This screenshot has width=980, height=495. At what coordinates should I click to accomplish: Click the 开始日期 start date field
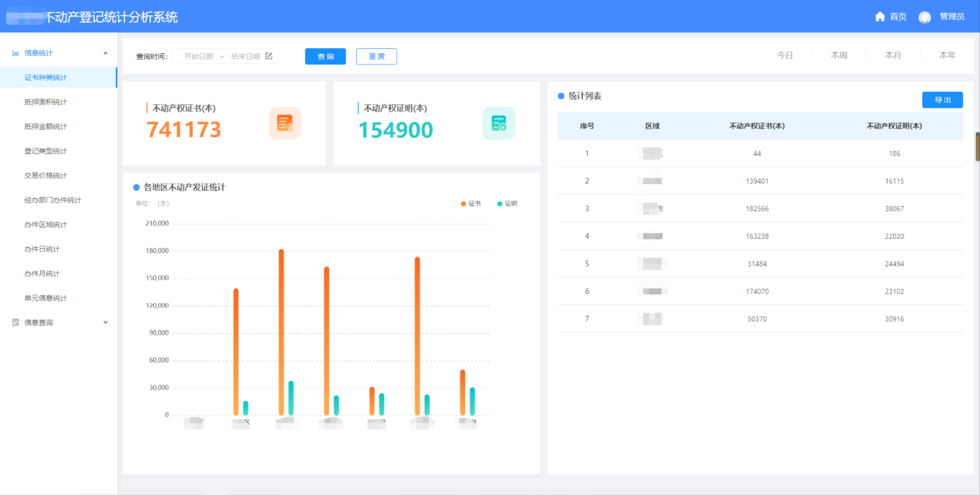coord(199,56)
